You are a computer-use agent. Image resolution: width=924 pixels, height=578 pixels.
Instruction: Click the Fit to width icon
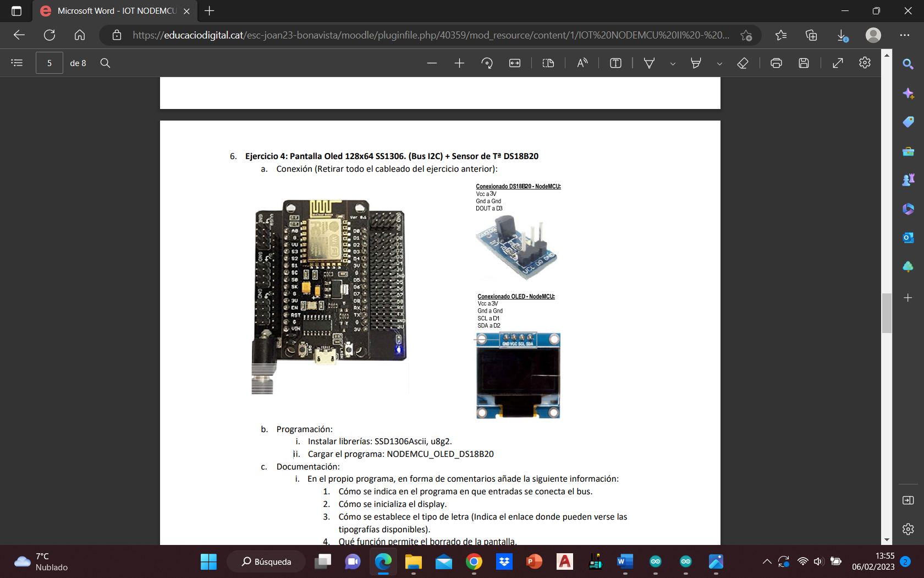[514, 63]
